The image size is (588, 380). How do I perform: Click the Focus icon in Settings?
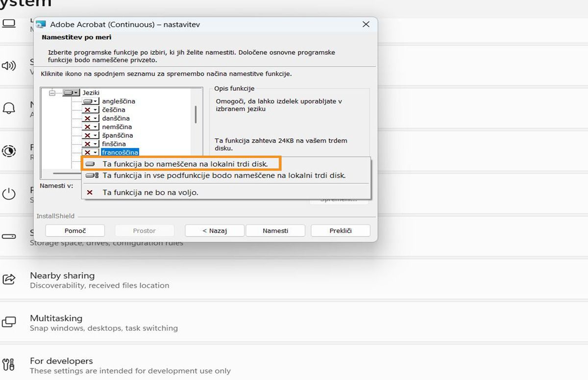click(9, 151)
